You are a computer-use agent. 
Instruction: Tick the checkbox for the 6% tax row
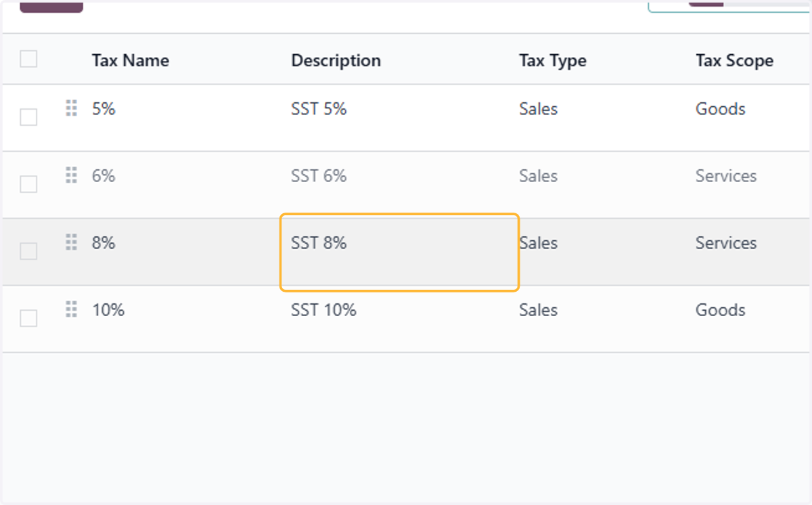click(x=28, y=184)
